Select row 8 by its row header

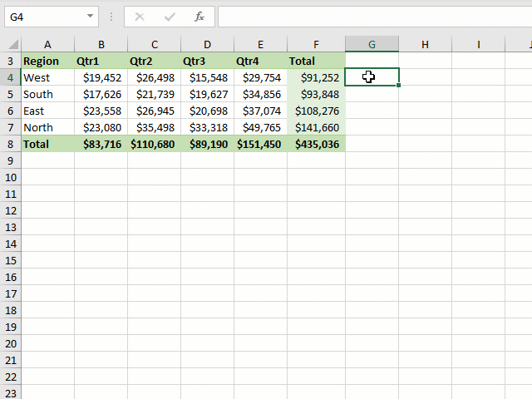coord(10,144)
